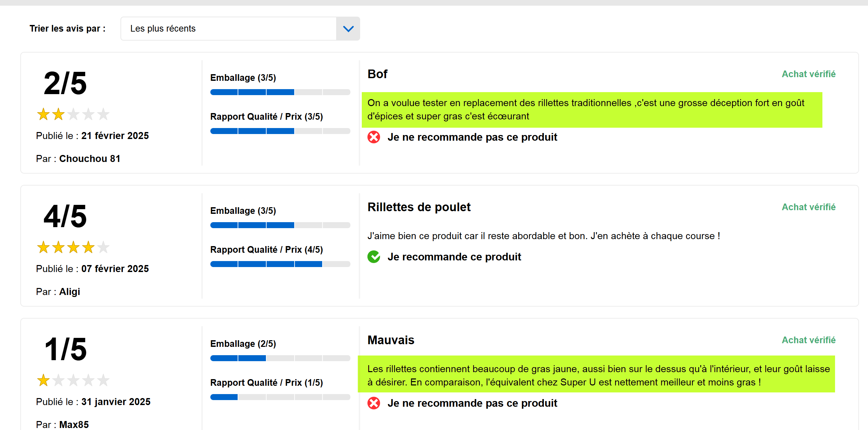
Task: Click 'Achat vérifié' on the Mauvais review
Action: 808,340
